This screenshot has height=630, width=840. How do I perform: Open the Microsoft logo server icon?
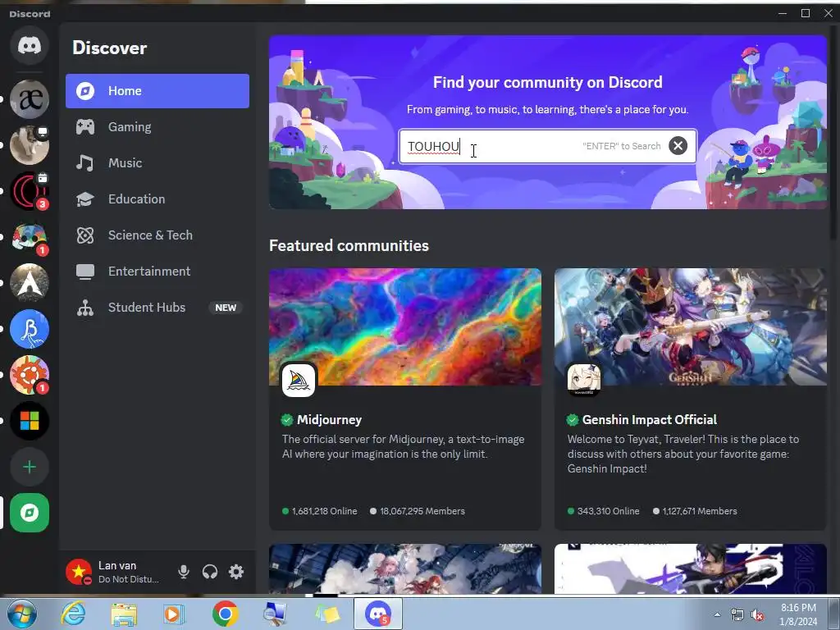click(30, 421)
